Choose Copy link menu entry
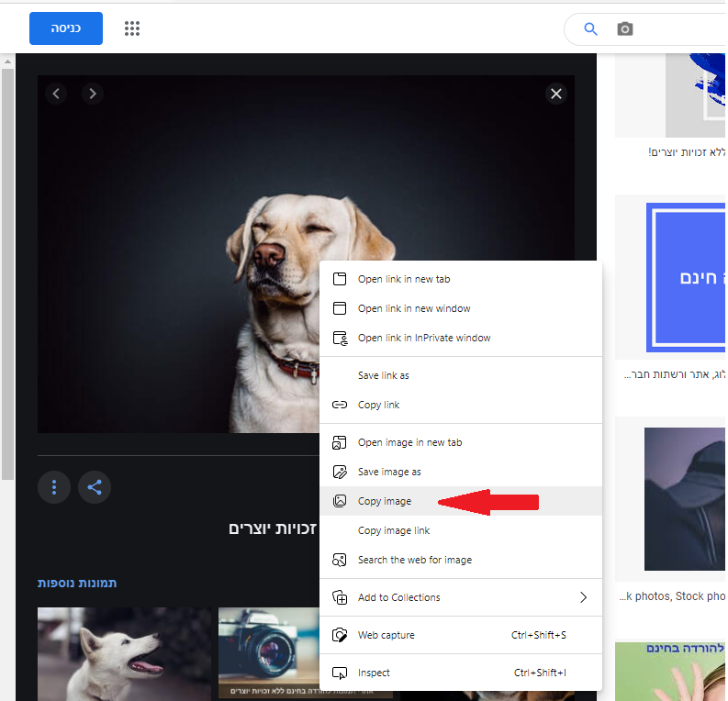The width and height of the screenshot is (728, 701). (461, 405)
